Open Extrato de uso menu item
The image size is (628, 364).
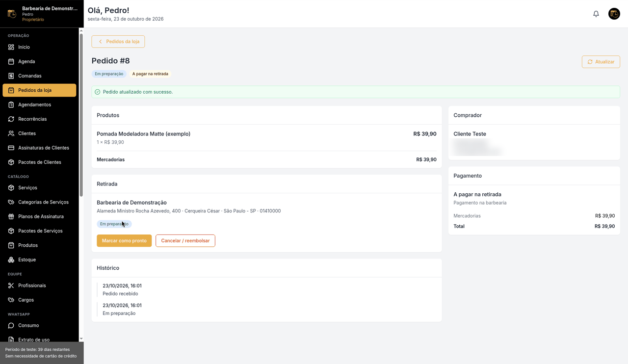click(39, 339)
